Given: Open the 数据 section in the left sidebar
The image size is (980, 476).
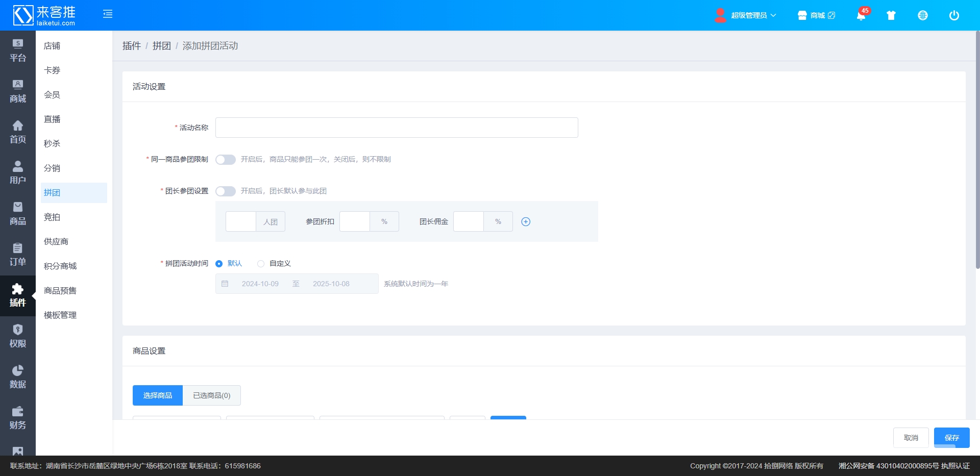Looking at the screenshot, I should [18, 377].
